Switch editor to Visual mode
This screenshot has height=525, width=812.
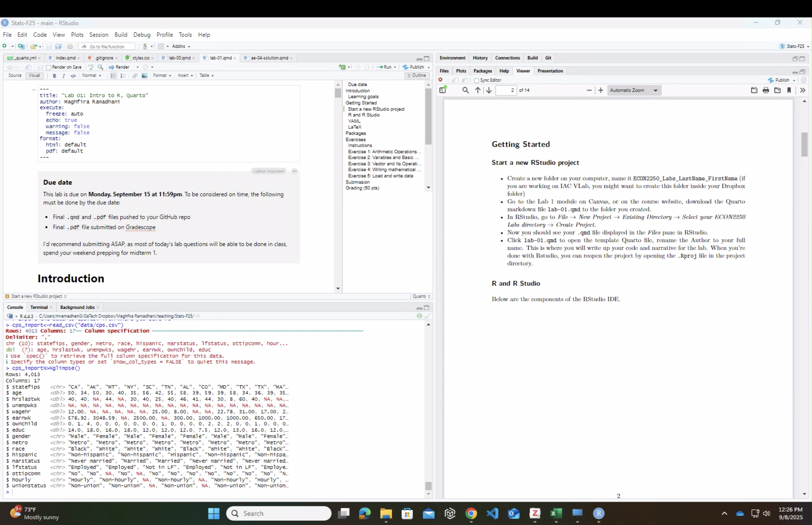point(34,75)
